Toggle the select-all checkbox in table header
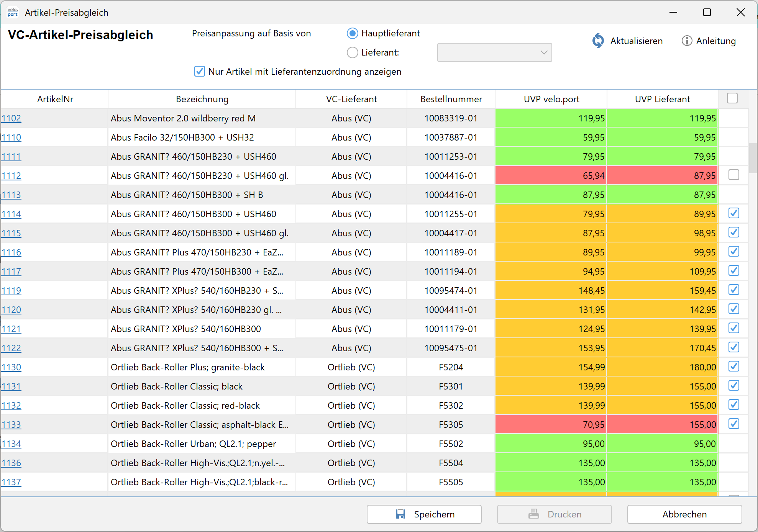Image resolution: width=758 pixels, height=532 pixels. [732, 98]
